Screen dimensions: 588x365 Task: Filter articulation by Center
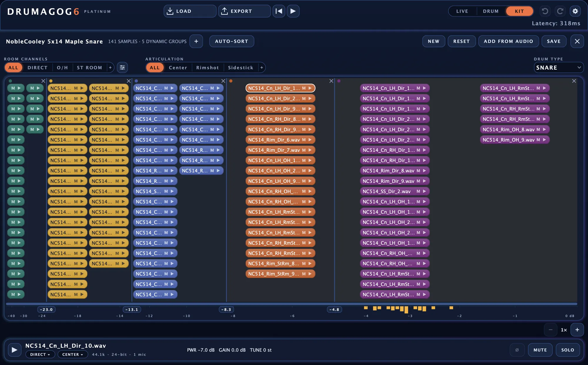click(178, 68)
